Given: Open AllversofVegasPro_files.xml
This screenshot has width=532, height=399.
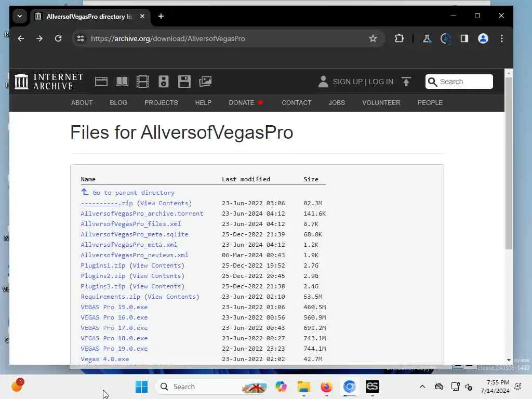Looking at the screenshot, I should [x=130, y=224].
